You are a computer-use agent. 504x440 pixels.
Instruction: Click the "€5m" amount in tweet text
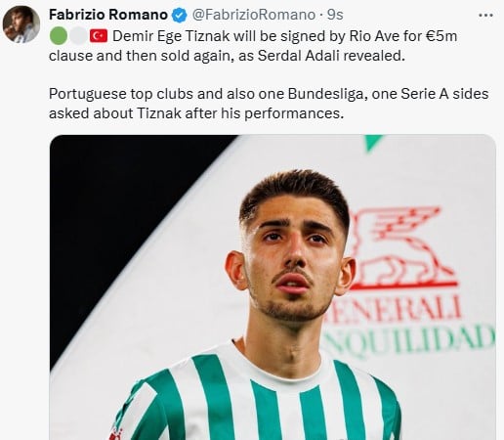click(x=441, y=36)
